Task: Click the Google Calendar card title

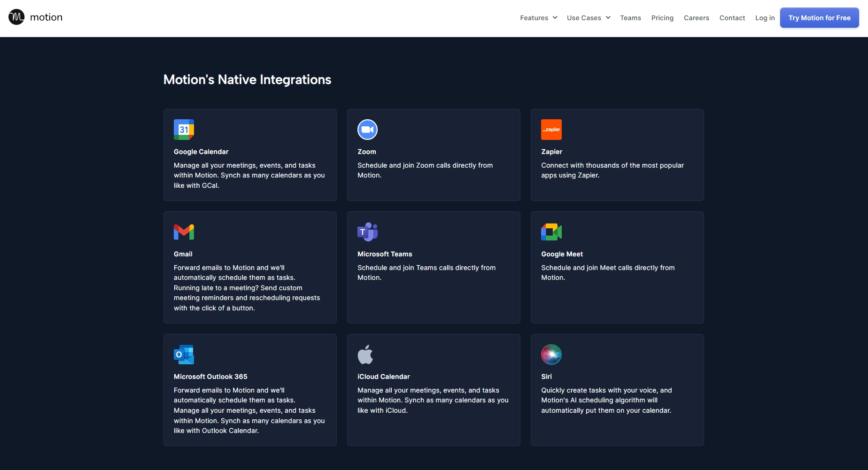Action: tap(201, 152)
